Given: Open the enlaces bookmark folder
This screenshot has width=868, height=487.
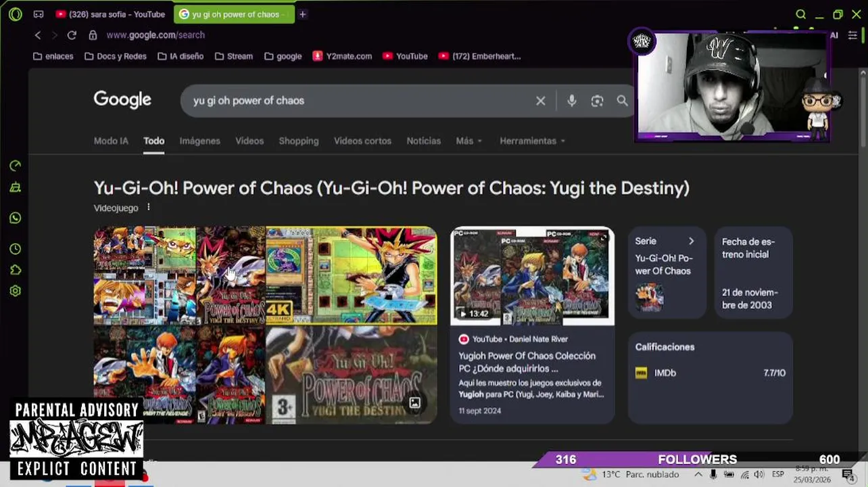Looking at the screenshot, I should (x=53, y=56).
